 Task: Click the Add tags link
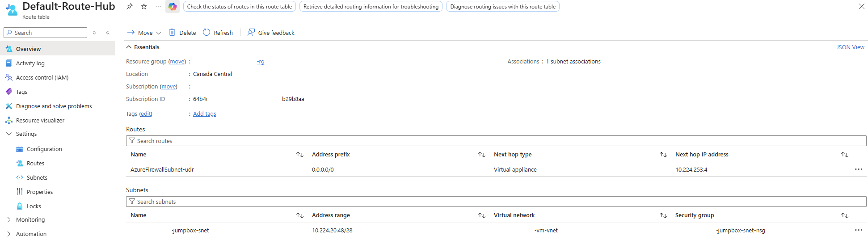coord(204,114)
